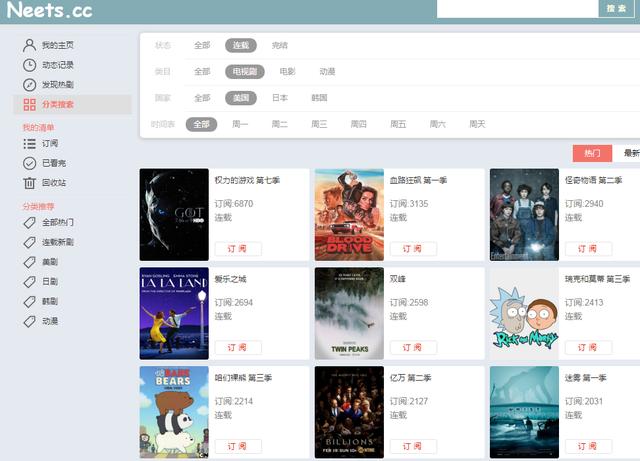Open the Blood Drive poster thumbnail

[349, 215]
